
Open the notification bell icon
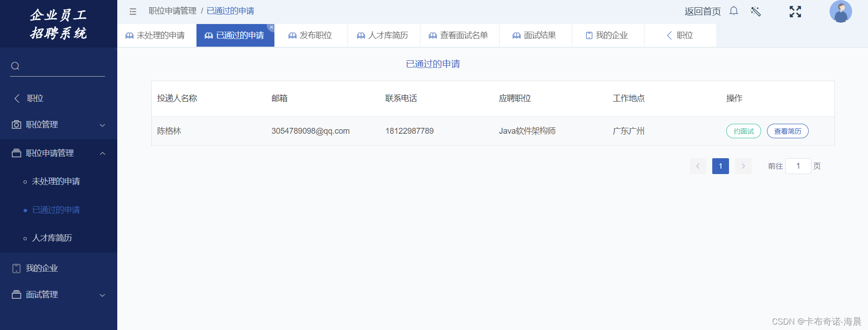[734, 11]
